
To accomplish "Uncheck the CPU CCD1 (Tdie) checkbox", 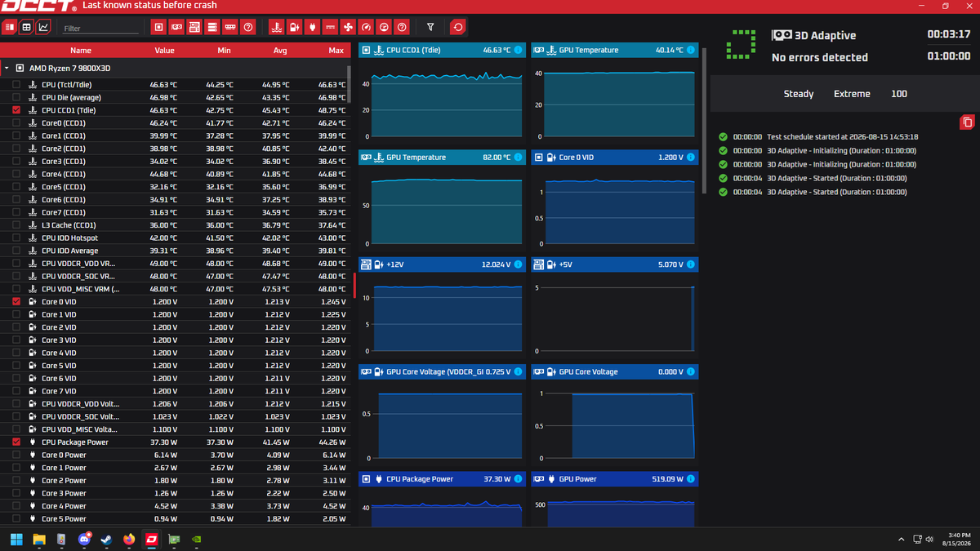I will tap(17, 110).
